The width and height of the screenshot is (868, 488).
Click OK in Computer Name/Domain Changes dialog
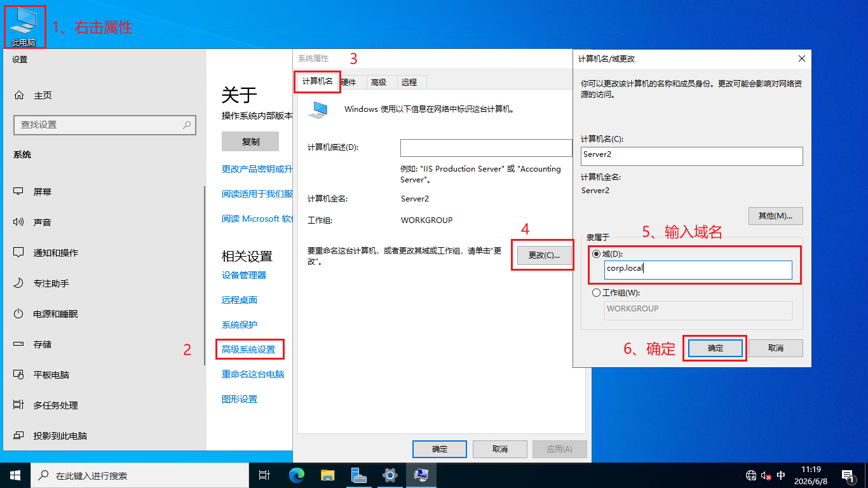(x=715, y=348)
